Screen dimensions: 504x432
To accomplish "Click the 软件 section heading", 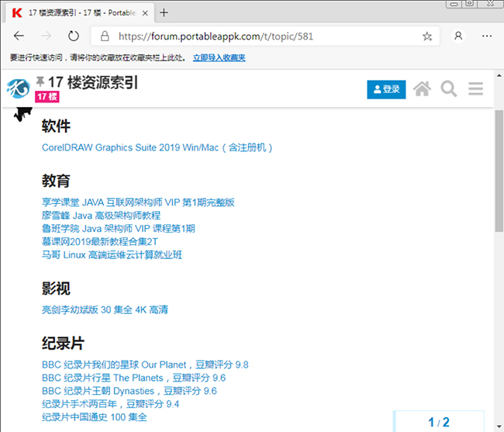I will tap(56, 126).
